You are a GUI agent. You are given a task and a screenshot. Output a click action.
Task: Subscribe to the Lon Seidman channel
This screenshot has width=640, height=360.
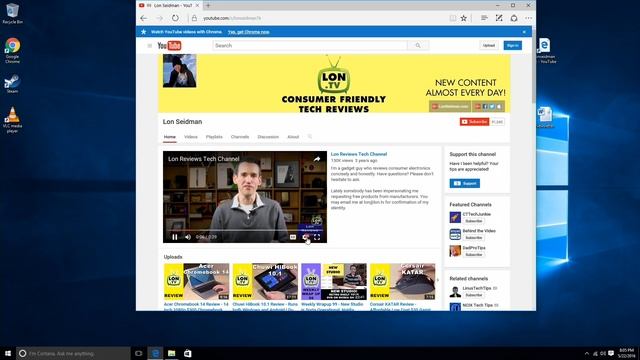click(474, 122)
